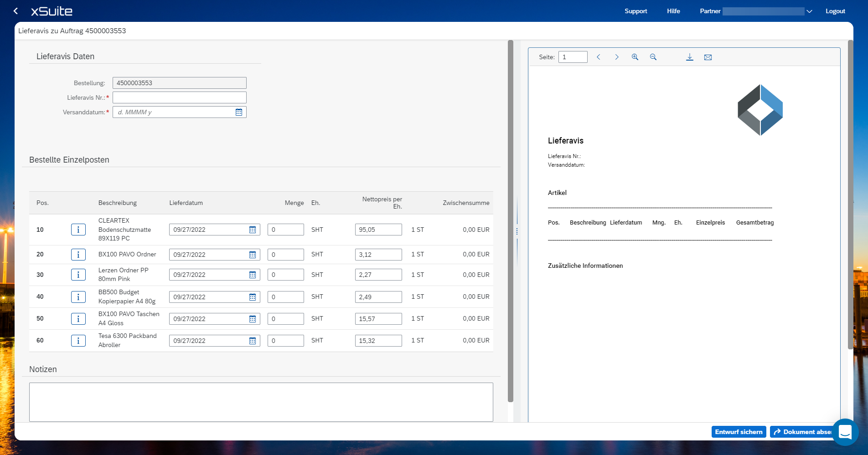Show info for position 10 CLEARTEX item
The width and height of the screenshot is (868, 455).
click(78, 230)
